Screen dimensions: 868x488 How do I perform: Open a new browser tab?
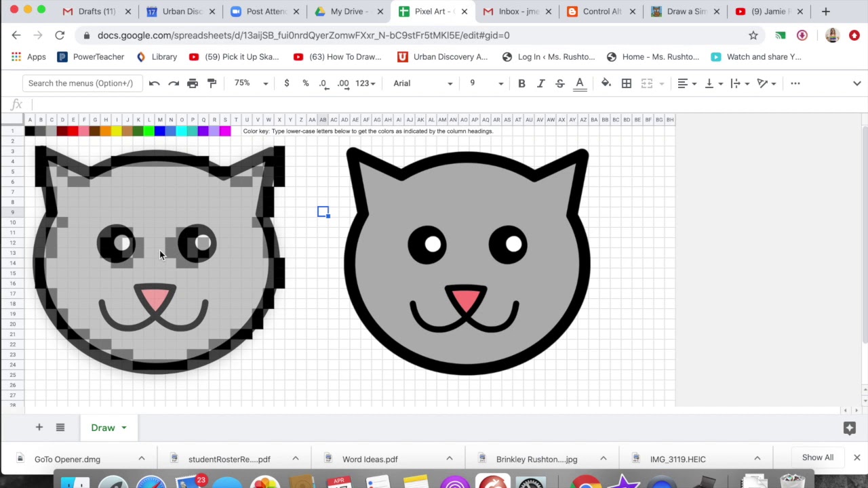(825, 12)
